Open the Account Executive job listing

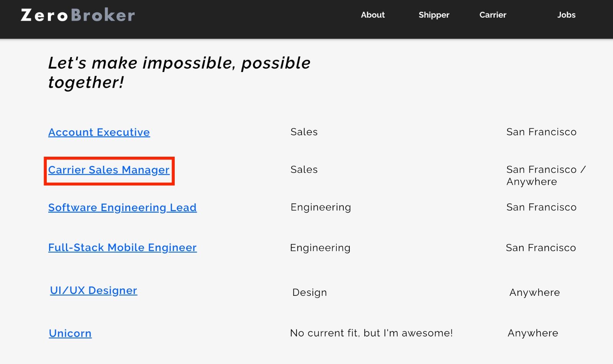pos(99,132)
